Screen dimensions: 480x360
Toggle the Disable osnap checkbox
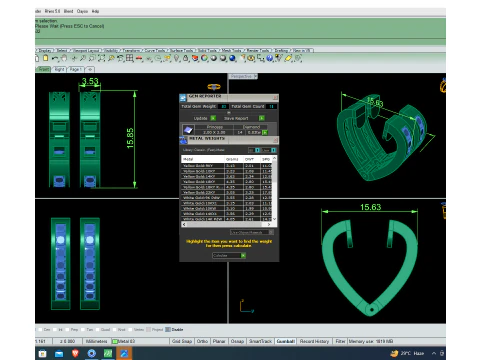(x=168, y=330)
